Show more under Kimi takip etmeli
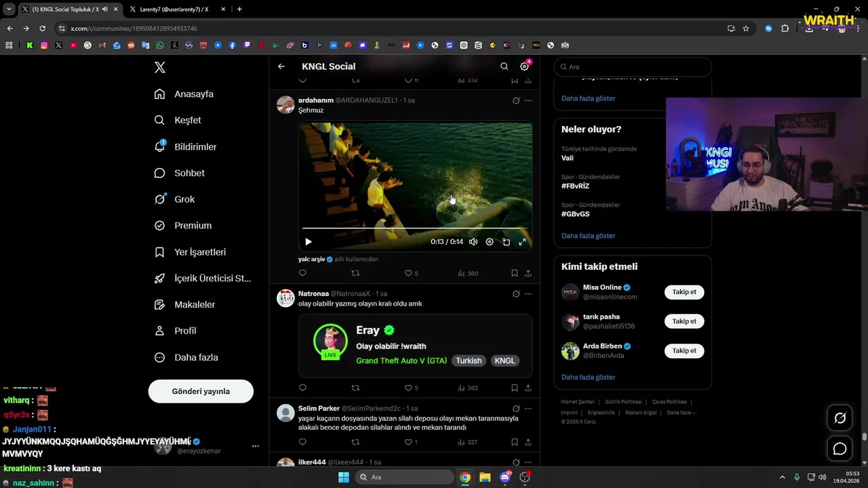 (x=588, y=377)
